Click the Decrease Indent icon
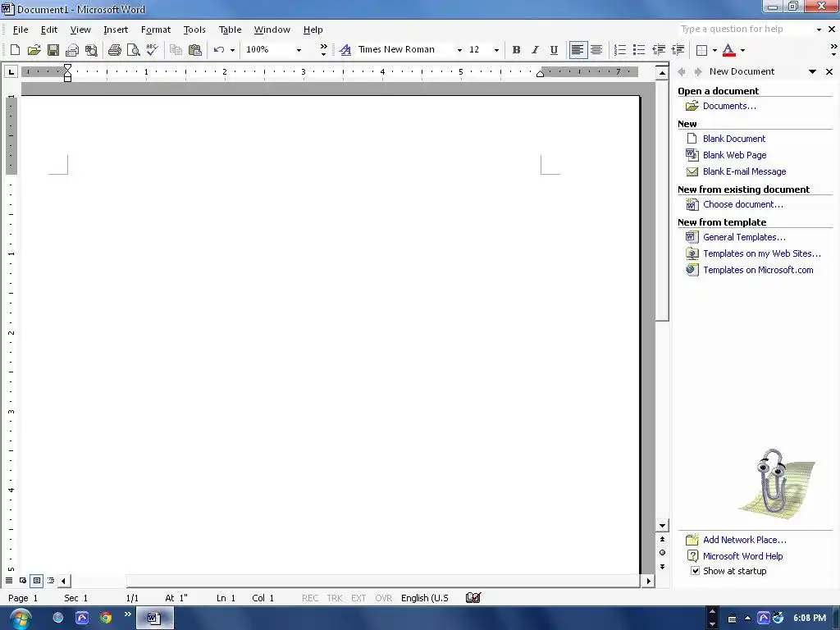Image resolution: width=840 pixels, height=630 pixels. pyautogui.click(x=659, y=50)
